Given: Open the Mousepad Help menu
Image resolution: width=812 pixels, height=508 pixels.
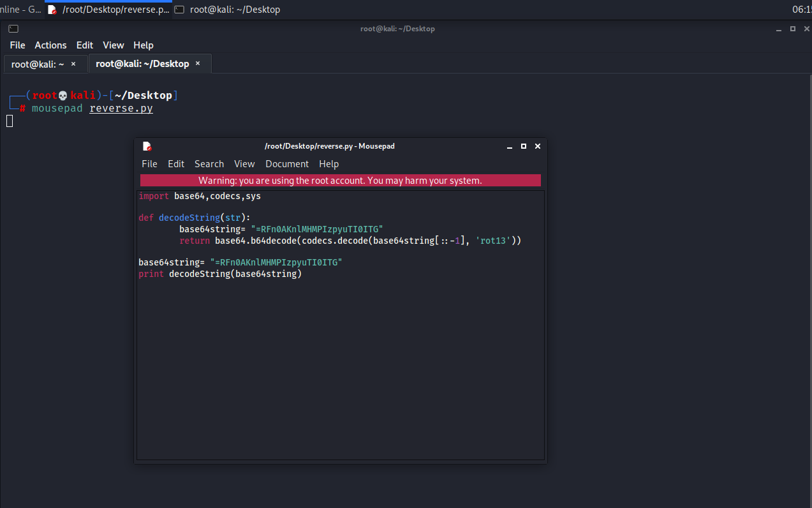Looking at the screenshot, I should pos(328,164).
